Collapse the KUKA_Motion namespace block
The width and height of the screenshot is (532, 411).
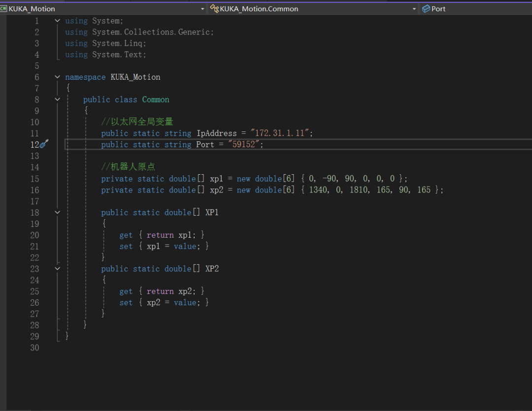57,77
